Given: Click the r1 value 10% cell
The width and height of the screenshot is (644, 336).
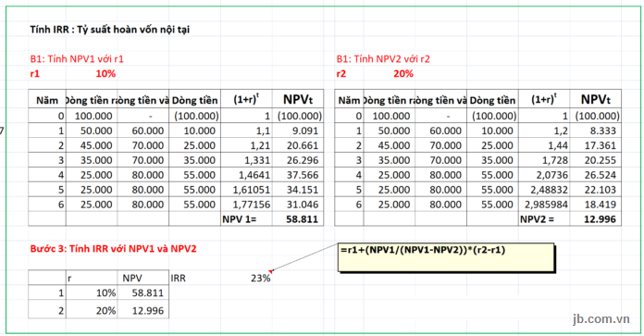Looking at the screenshot, I should pos(105,74).
